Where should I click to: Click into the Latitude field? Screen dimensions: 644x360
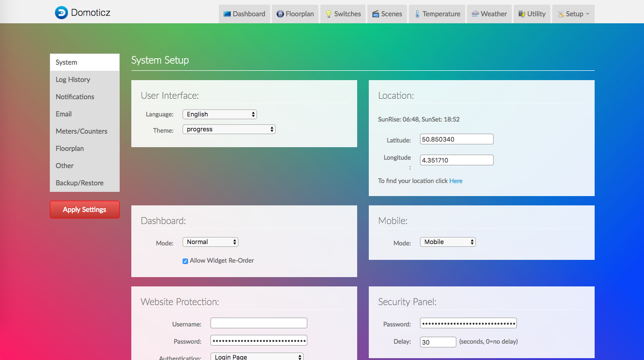(456, 139)
